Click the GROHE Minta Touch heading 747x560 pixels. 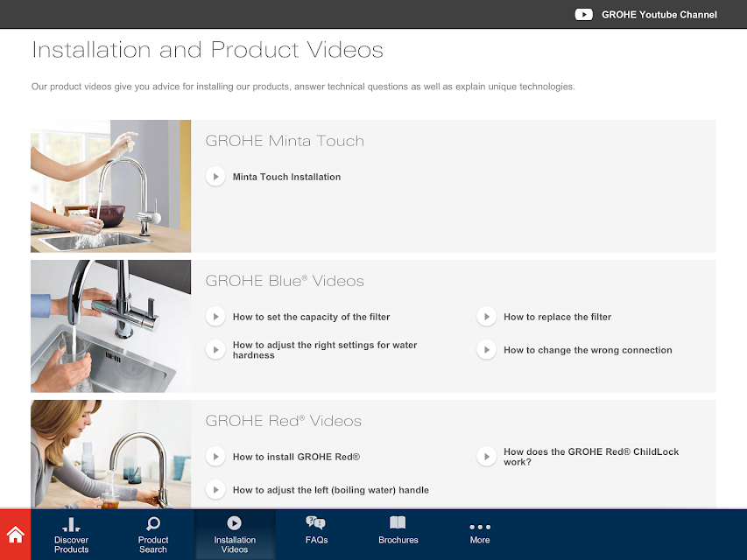tap(285, 141)
